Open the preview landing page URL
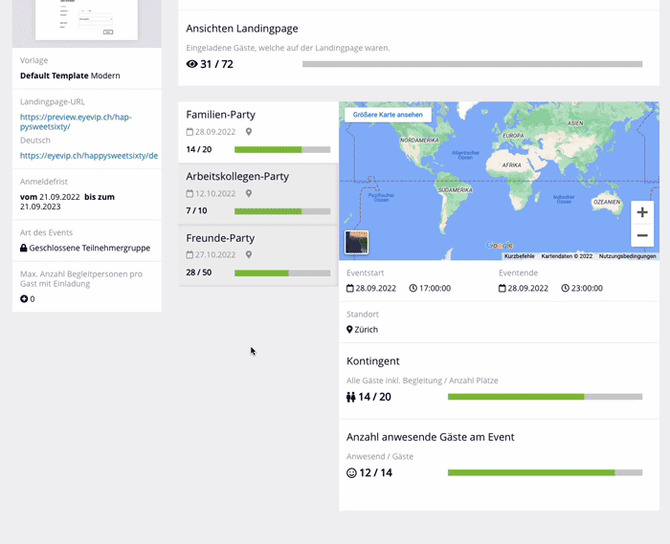The image size is (670, 544). click(75, 123)
